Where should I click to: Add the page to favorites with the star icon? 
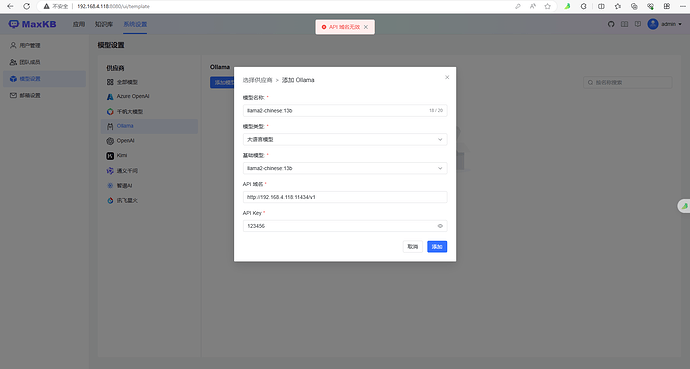pos(547,6)
